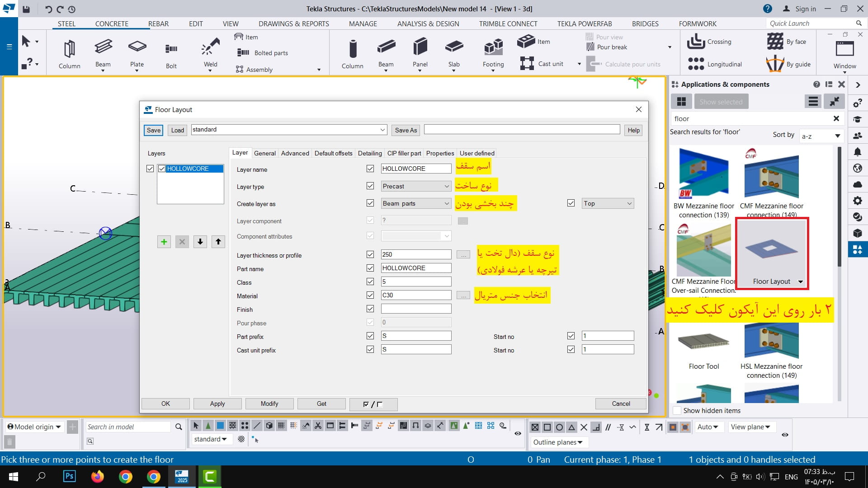Select the Bolt tool
This screenshot has height=488, width=868.
tap(171, 53)
